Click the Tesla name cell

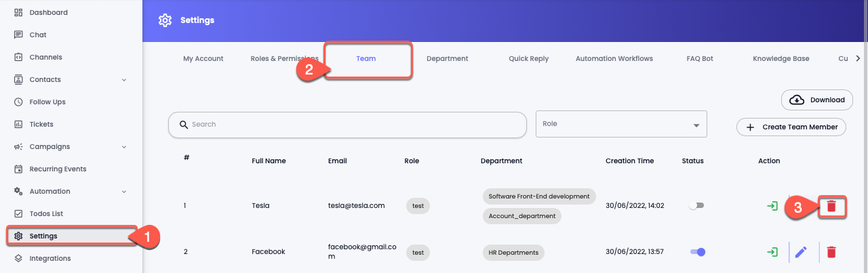point(260,206)
